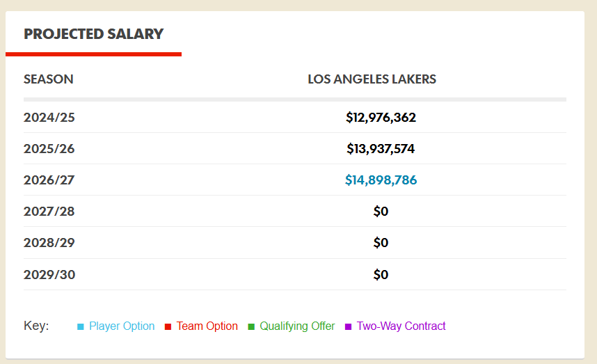Click the Season column header
The width and height of the screenshot is (597, 364).
[49, 79]
